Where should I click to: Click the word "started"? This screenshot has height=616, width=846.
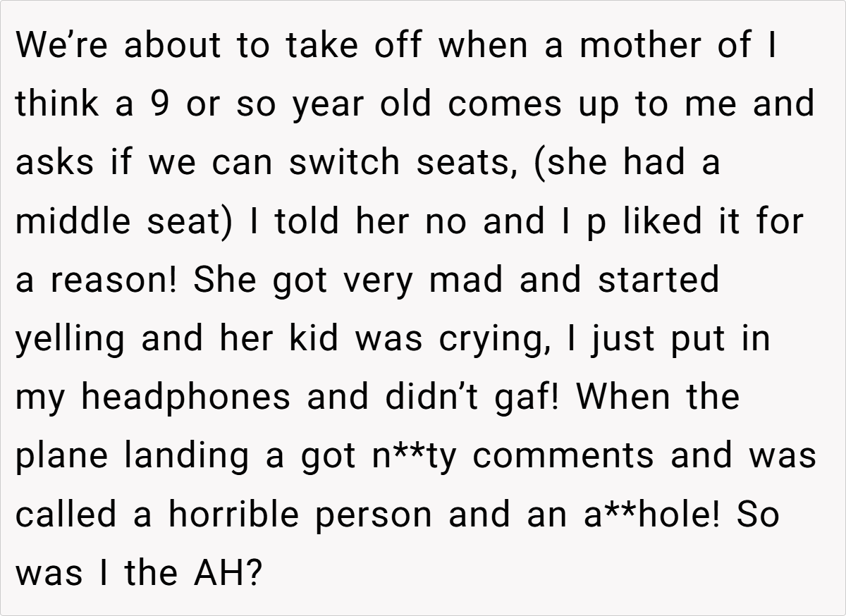click(x=658, y=280)
